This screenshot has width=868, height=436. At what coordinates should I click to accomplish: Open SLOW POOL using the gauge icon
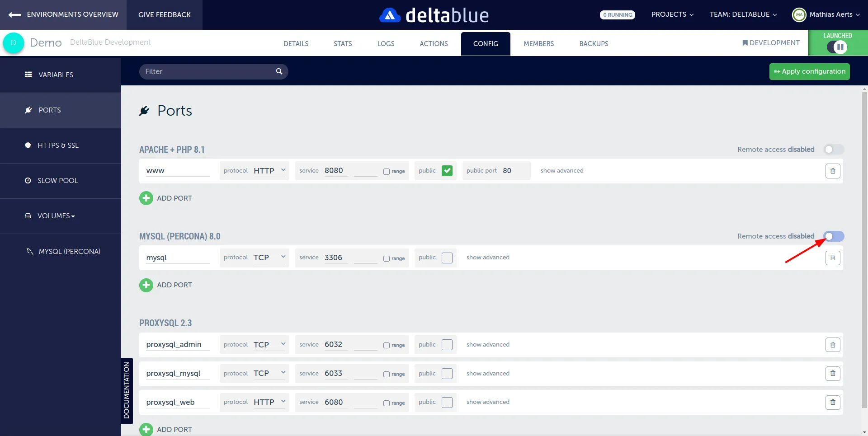coord(28,180)
